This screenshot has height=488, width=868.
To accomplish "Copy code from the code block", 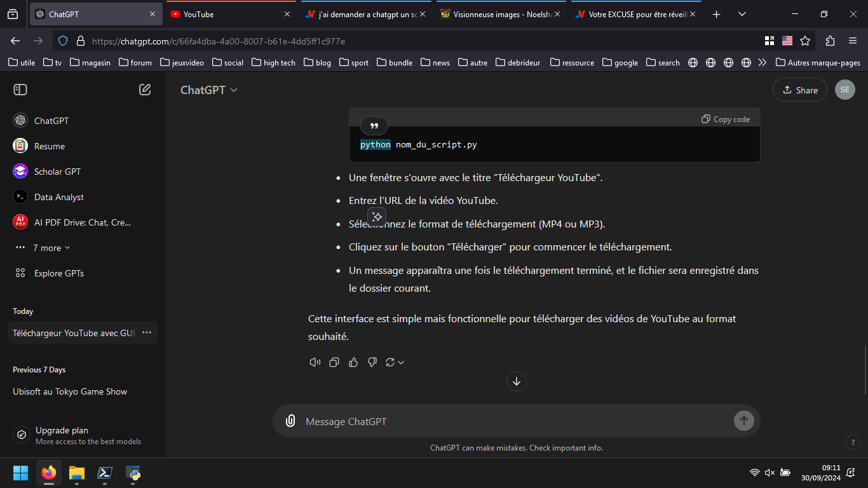I will click(x=726, y=119).
